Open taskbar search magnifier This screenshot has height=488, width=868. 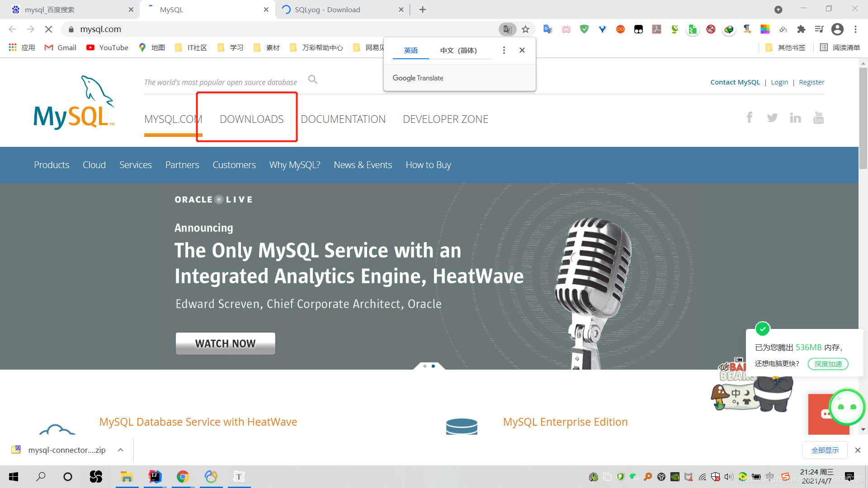pos(41,477)
